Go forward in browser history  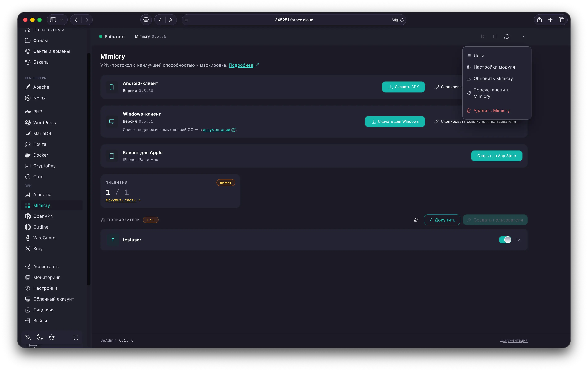[x=87, y=20]
